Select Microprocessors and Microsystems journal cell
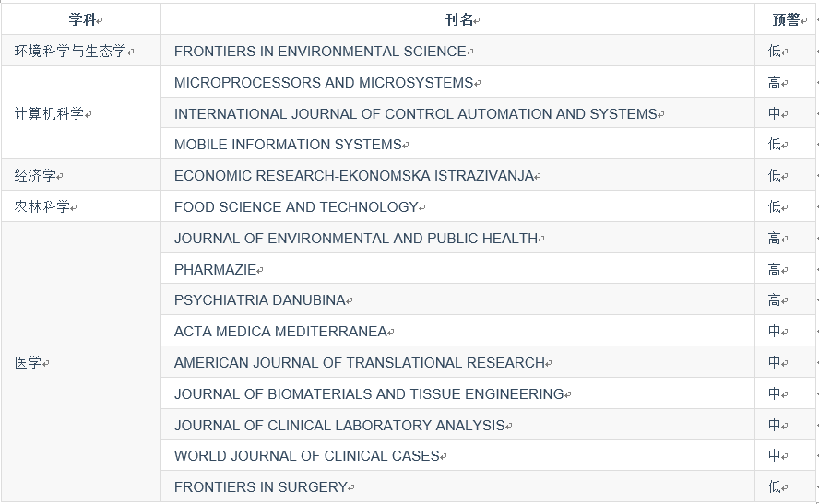Viewport: 819px width, 504px height. tap(458, 82)
